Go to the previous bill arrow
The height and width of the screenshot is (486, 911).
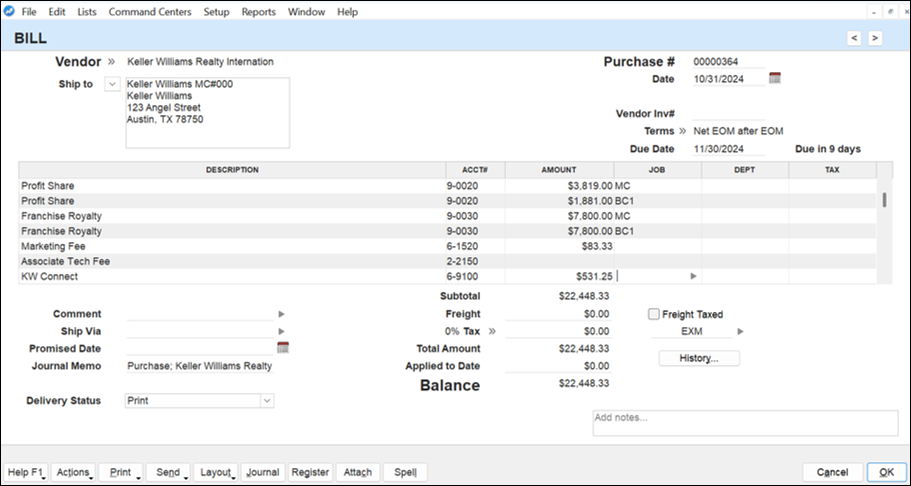853,38
